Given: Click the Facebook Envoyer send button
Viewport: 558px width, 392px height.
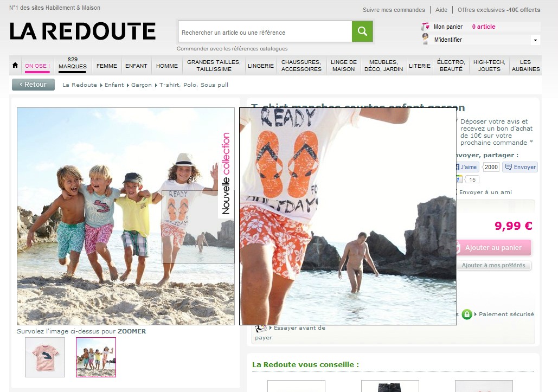Looking at the screenshot, I should [x=519, y=167].
